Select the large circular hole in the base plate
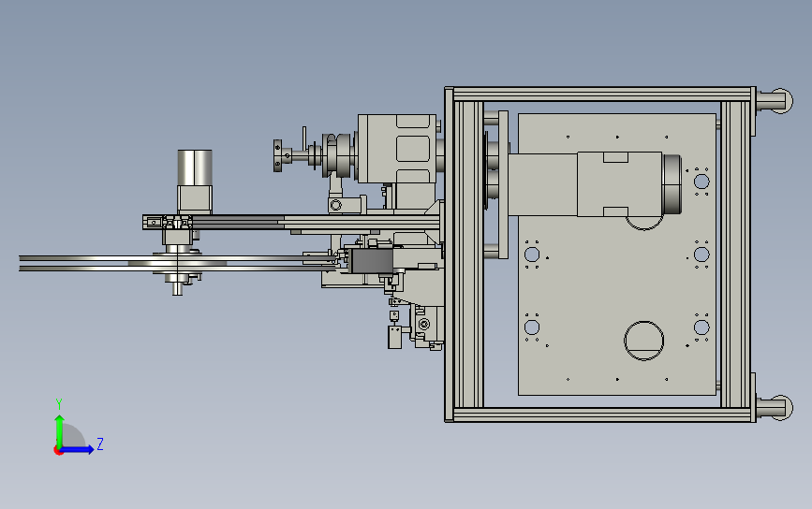The width and height of the screenshot is (812, 509). click(x=643, y=341)
